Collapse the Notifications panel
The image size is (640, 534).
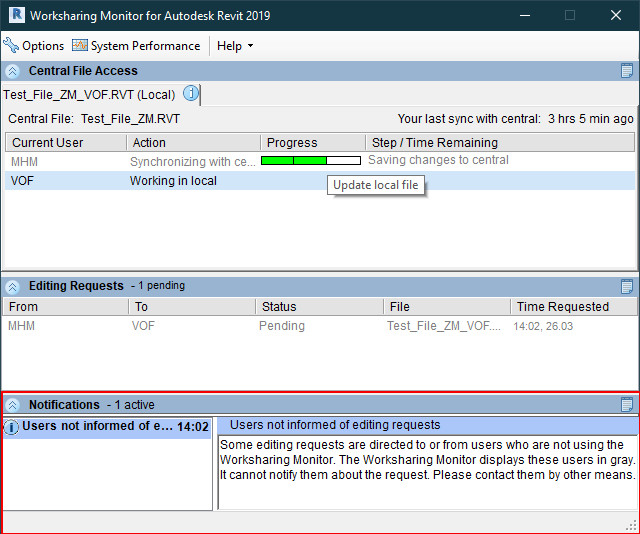click(x=13, y=405)
